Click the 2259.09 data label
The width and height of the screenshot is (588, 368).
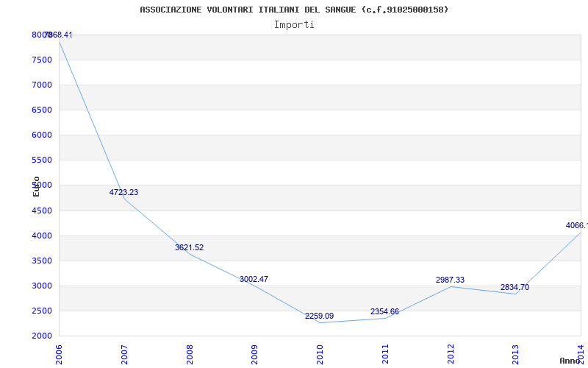[319, 316]
